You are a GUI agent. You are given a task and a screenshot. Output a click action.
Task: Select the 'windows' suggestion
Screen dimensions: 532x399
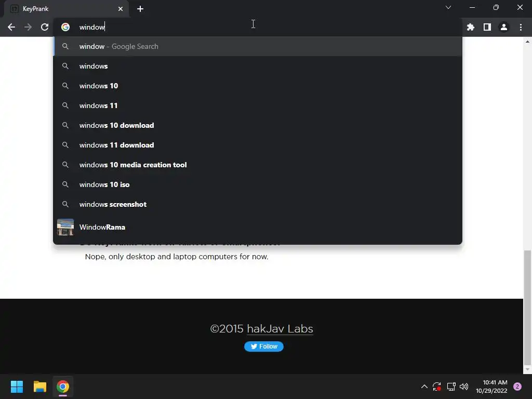click(x=258, y=66)
